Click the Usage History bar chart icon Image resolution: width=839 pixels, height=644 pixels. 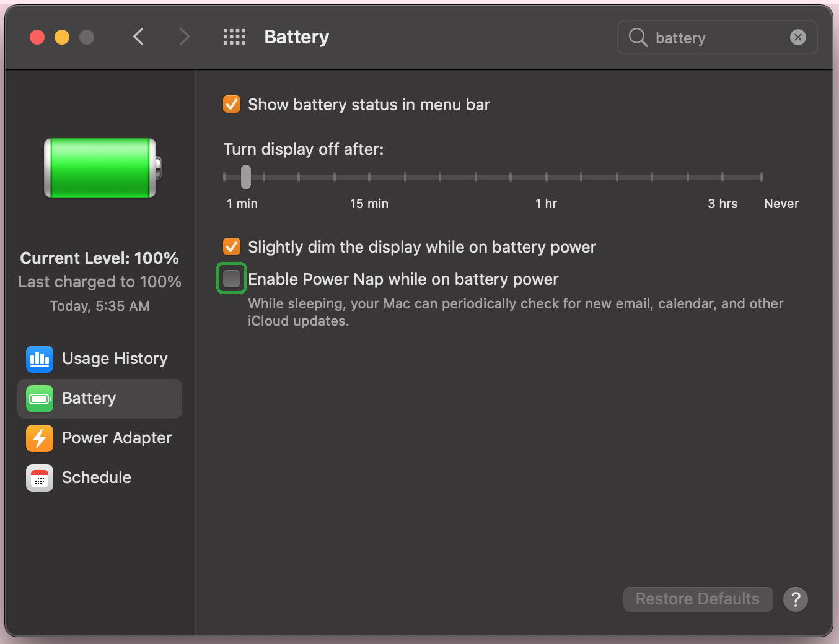coord(40,359)
